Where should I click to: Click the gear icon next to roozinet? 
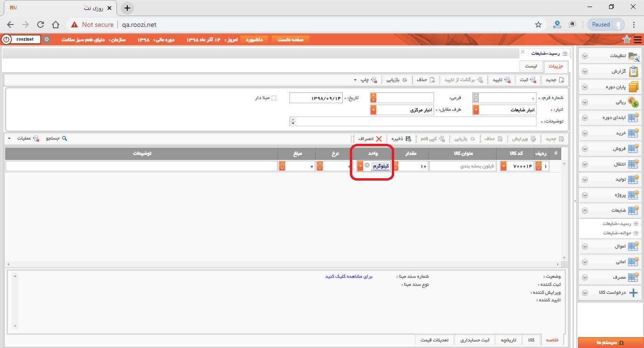pyautogui.click(x=46, y=40)
